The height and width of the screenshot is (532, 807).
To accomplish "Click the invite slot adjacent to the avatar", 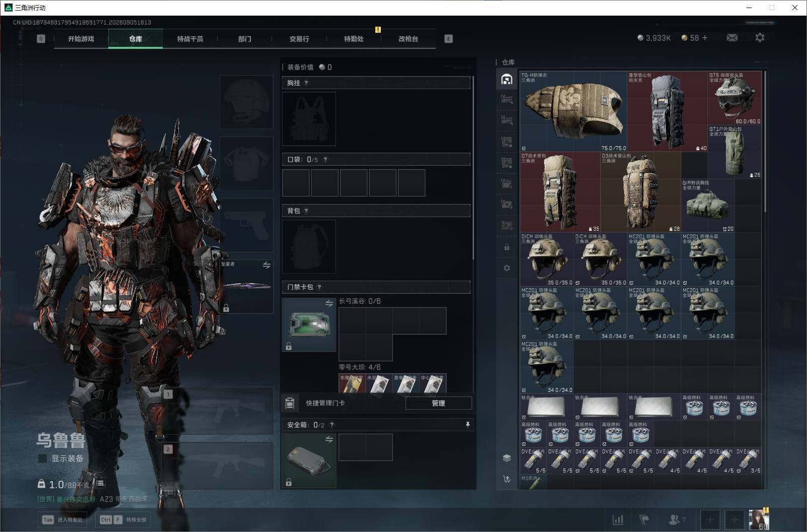I will point(734,519).
